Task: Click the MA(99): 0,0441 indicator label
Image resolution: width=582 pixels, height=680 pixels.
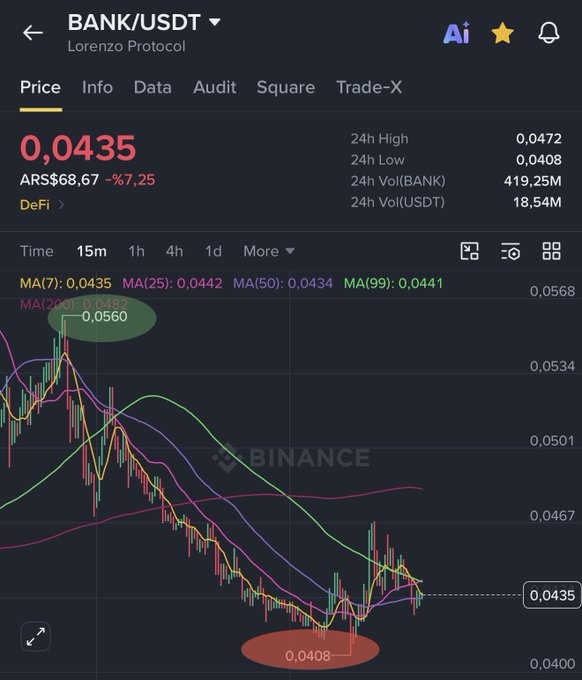Action: [x=393, y=283]
